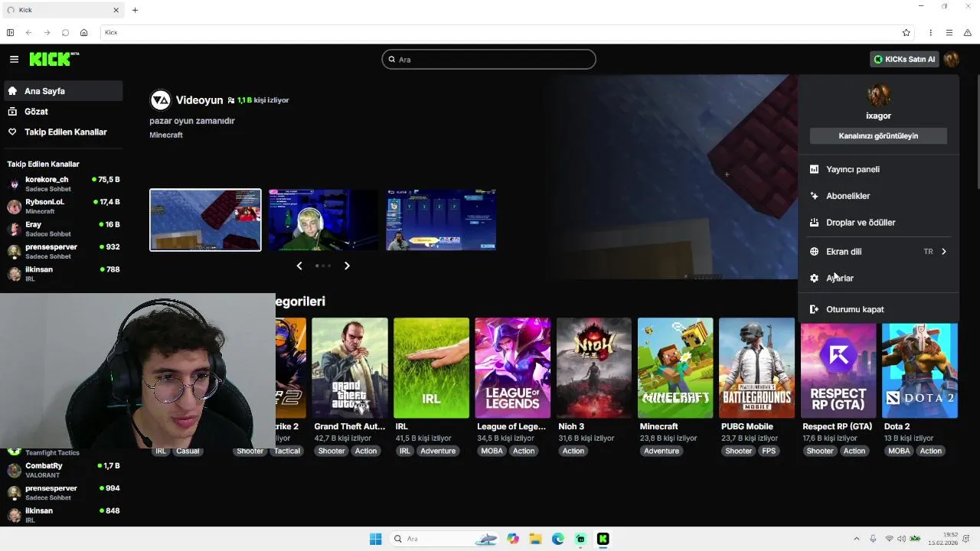The height and width of the screenshot is (551, 980).
Task: Click the microphone icon in system tray
Action: point(873,539)
